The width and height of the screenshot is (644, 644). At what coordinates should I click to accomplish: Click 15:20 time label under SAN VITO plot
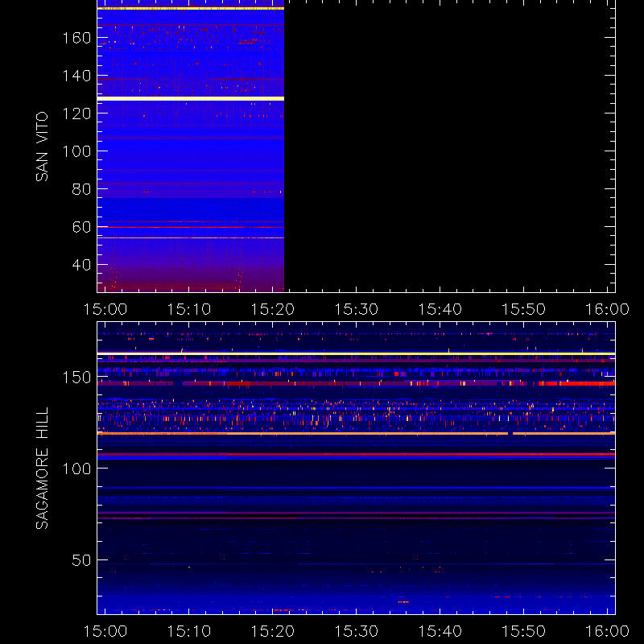(x=273, y=309)
